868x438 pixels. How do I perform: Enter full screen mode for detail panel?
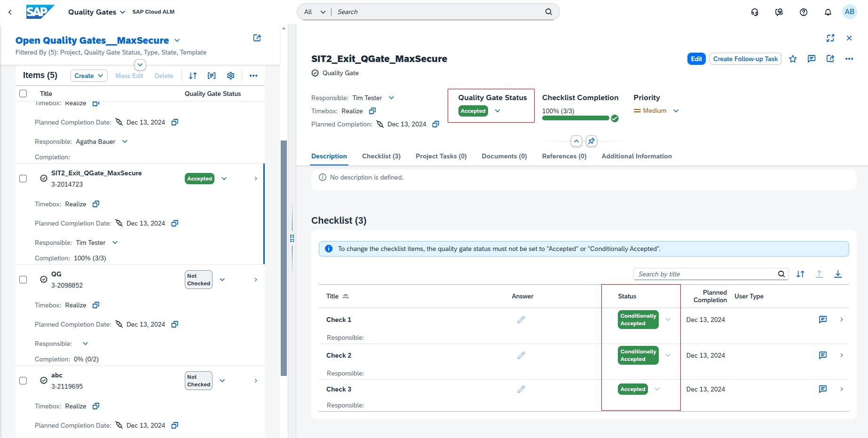point(830,38)
